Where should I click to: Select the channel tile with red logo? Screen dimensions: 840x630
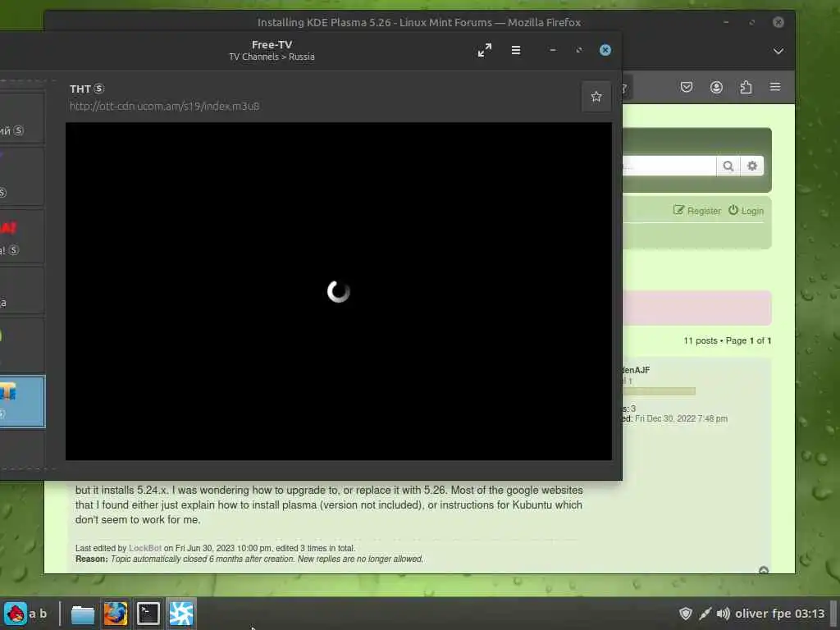click(22, 237)
